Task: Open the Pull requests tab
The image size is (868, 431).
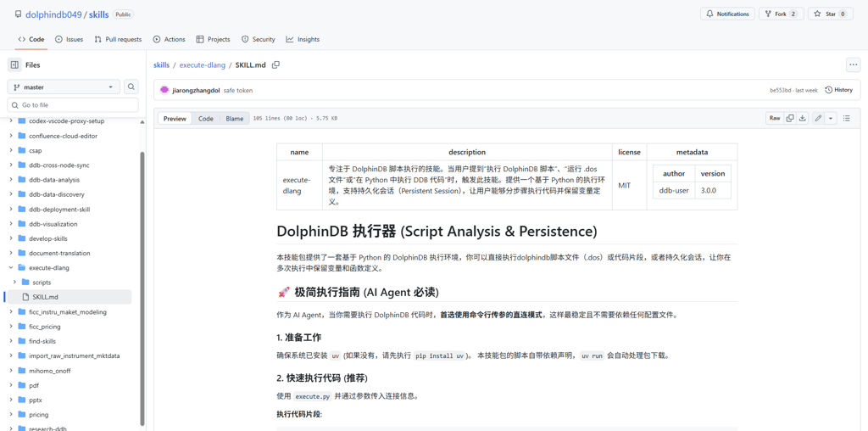Action: pyautogui.click(x=118, y=39)
